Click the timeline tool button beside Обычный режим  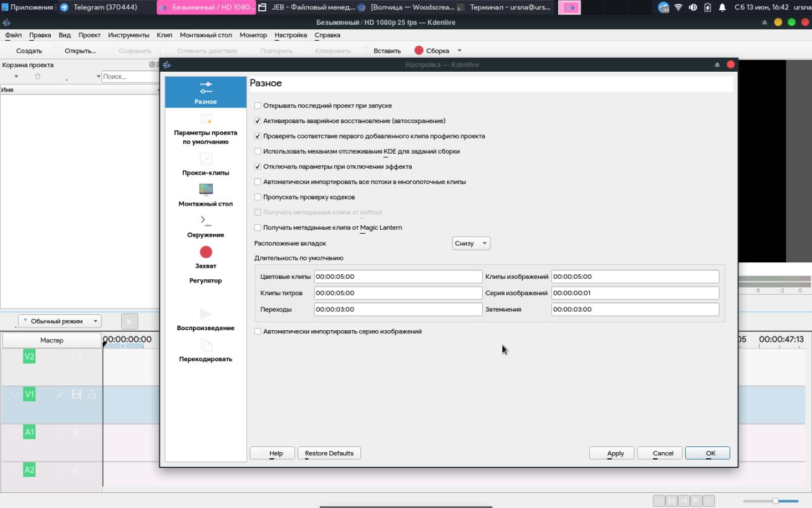click(129, 321)
